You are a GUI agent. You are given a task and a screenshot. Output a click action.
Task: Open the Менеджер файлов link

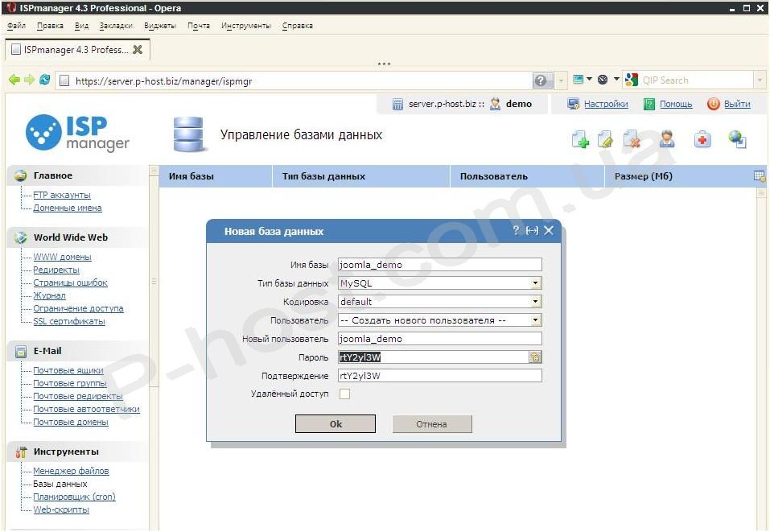71,471
